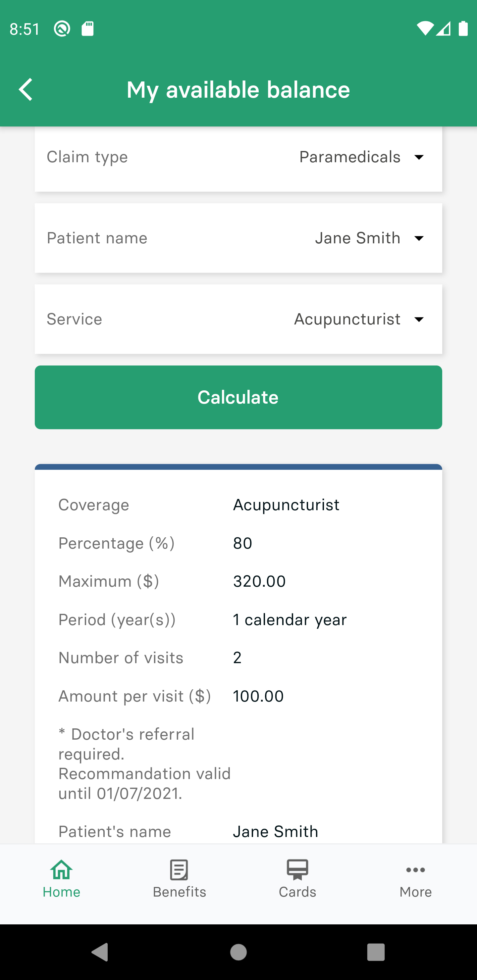Tap the Cards tab label
Viewport: 477px width, 980px height.
point(297,892)
